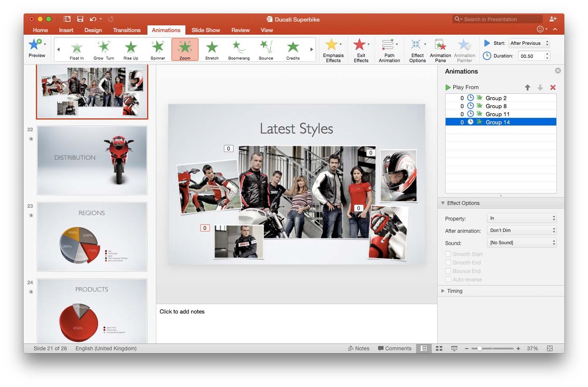588x387 pixels.
Task: Close the Animations pane
Action: [x=558, y=71]
